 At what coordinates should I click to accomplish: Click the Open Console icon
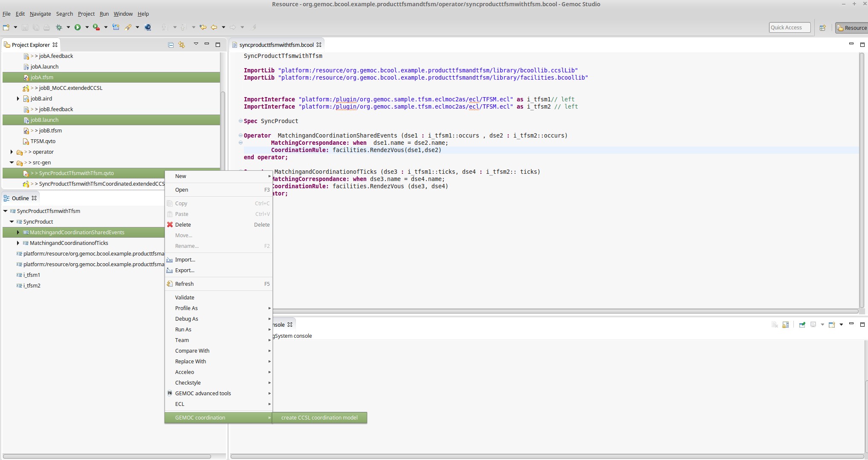click(832, 325)
